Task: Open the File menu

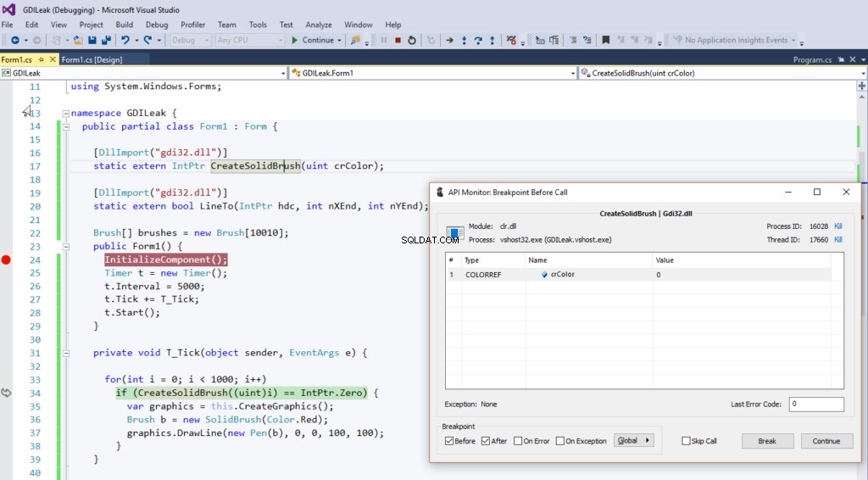Action: point(7,25)
